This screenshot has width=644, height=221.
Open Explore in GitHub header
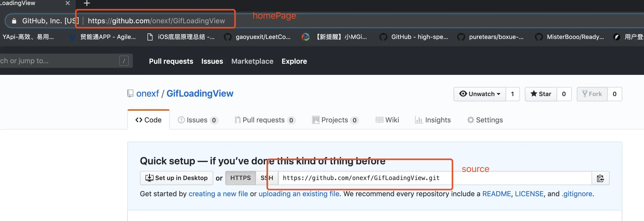click(x=294, y=61)
